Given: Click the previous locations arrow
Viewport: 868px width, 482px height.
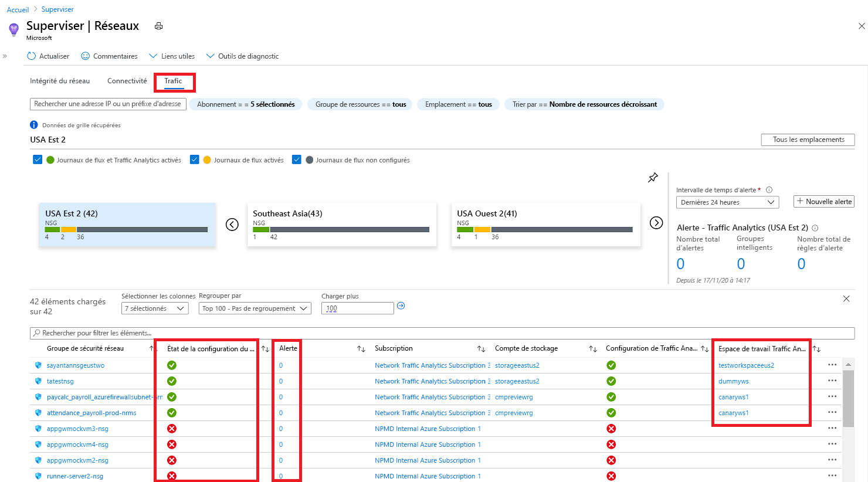Looking at the screenshot, I should (x=232, y=224).
